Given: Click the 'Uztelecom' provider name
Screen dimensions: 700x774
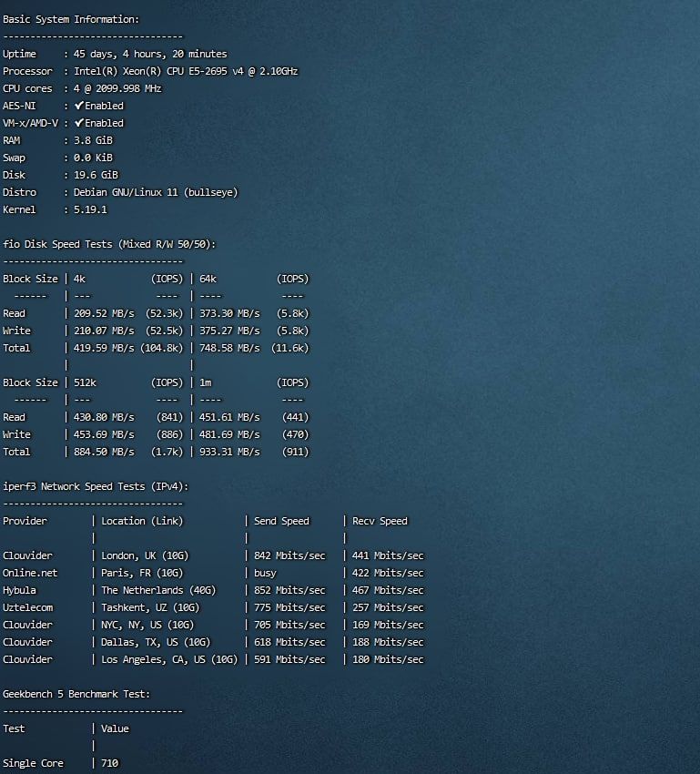Looking at the screenshot, I should point(27,607).
